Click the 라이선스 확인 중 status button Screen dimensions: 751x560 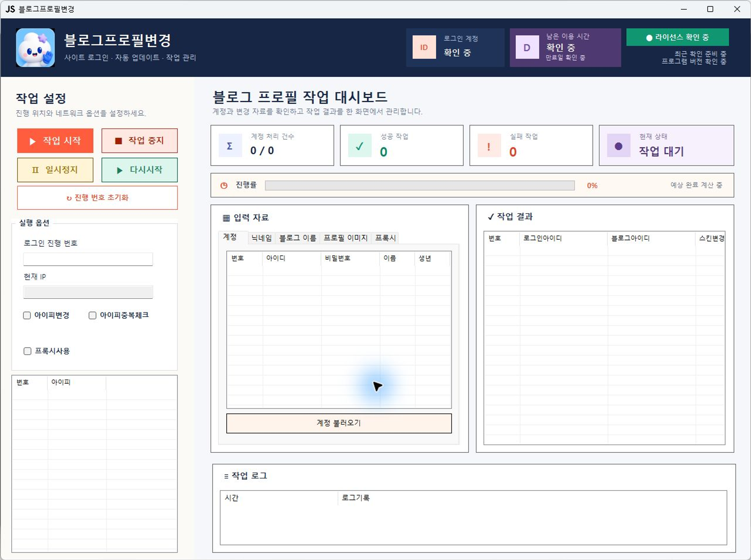677,37
